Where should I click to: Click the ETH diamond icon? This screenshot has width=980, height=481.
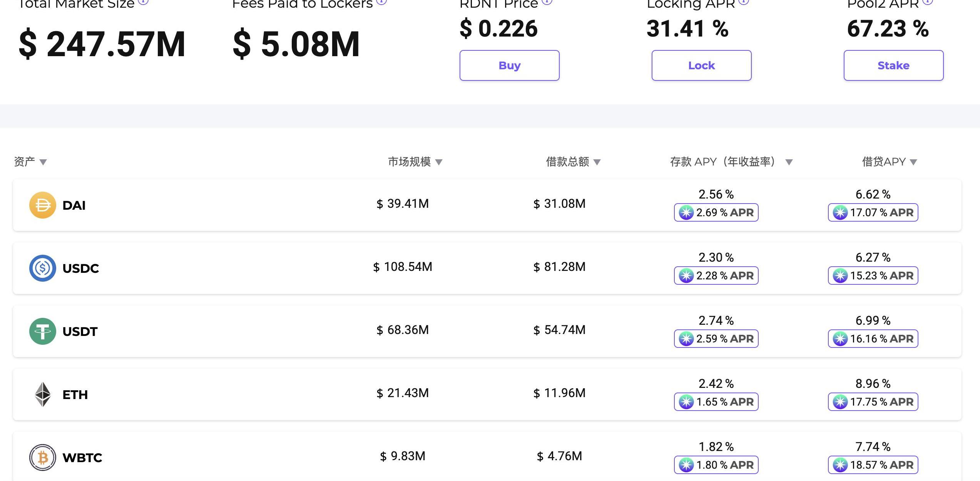coord(43,394)
